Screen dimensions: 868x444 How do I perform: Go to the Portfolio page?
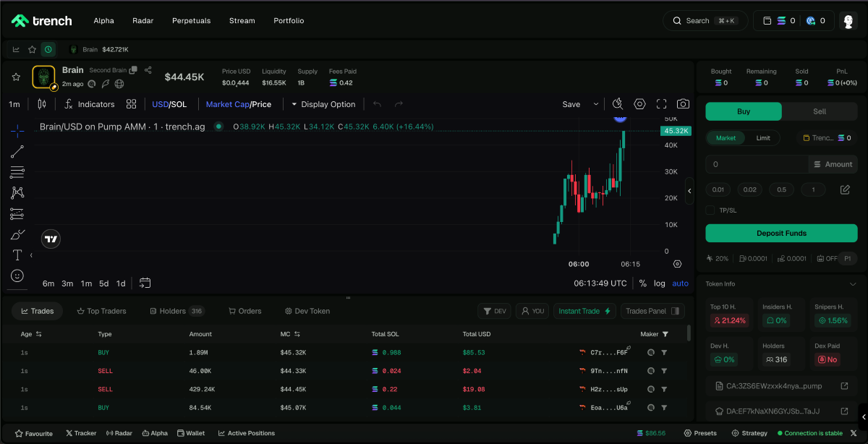click(x=289, y=21)
